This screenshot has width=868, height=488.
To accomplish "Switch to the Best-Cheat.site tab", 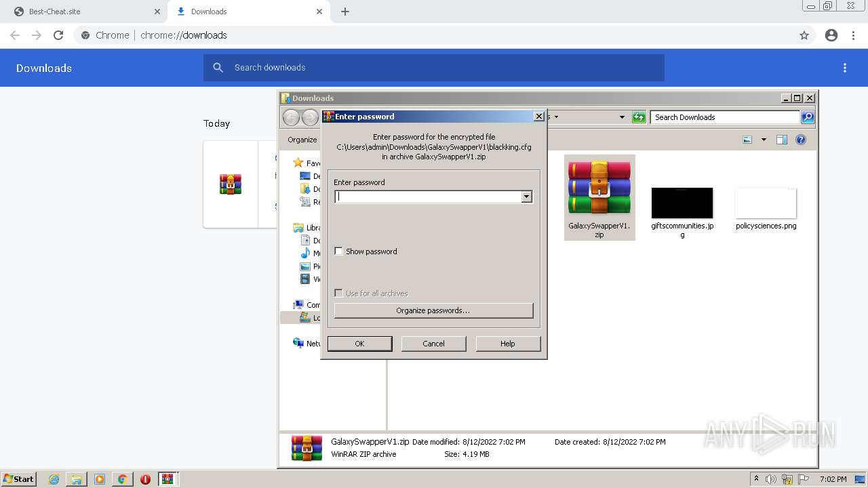I will [84, 12].
